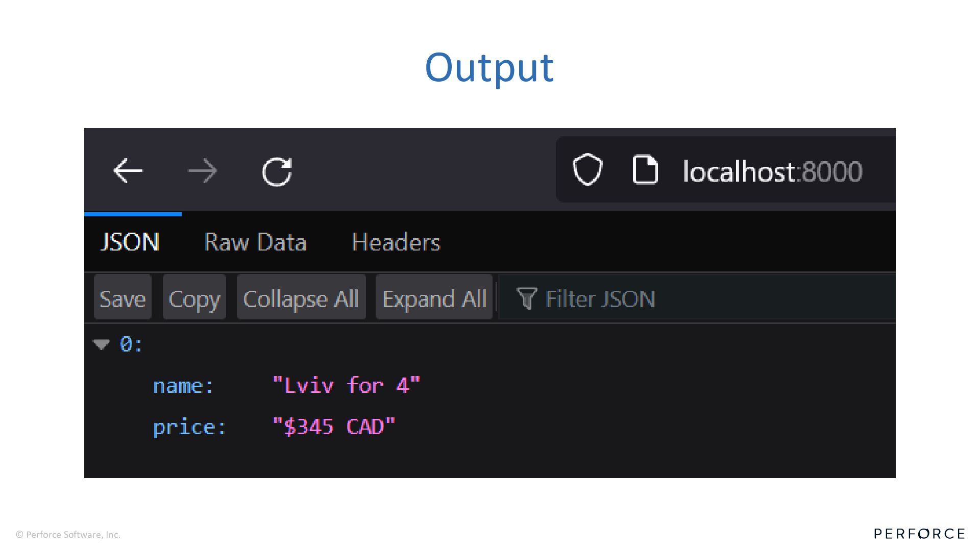Click the forward navigation arrow

(203, 170)
